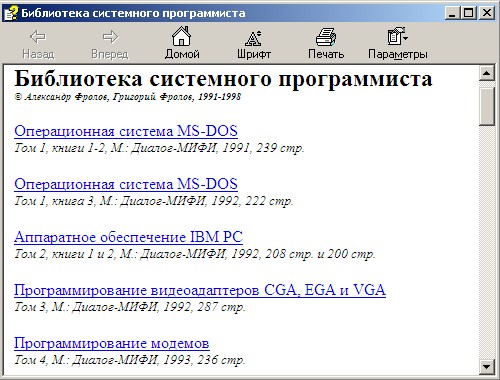Click the help window title bar icon
The height and width of the screenshot is (380, 500).
11,13
